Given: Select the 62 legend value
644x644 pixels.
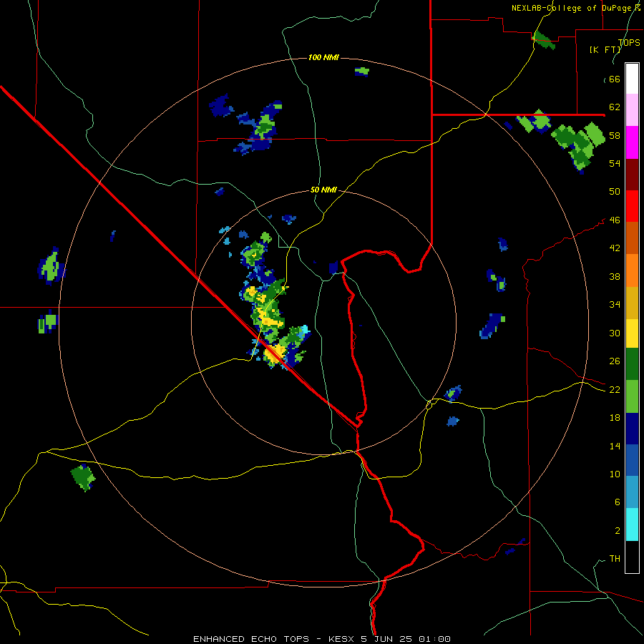Looking at the screenshot, I should coord(615,107).
